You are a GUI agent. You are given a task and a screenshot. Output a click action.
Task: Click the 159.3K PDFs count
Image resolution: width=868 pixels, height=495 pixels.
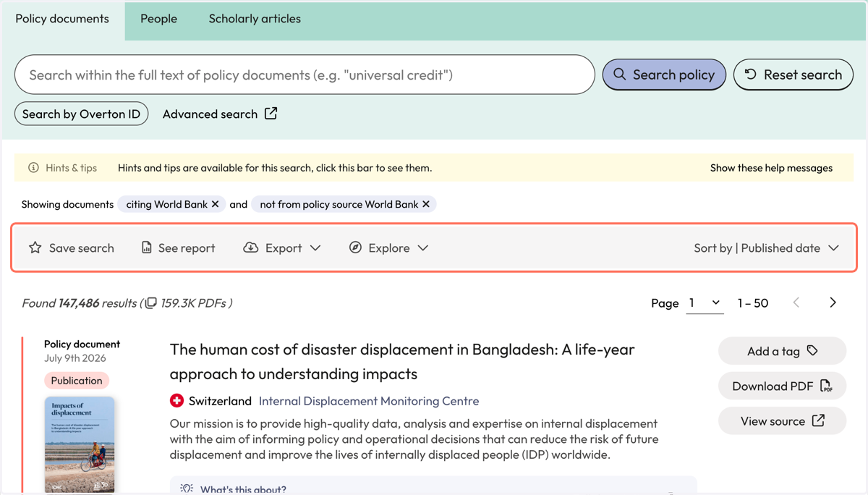tap(194, 303)
